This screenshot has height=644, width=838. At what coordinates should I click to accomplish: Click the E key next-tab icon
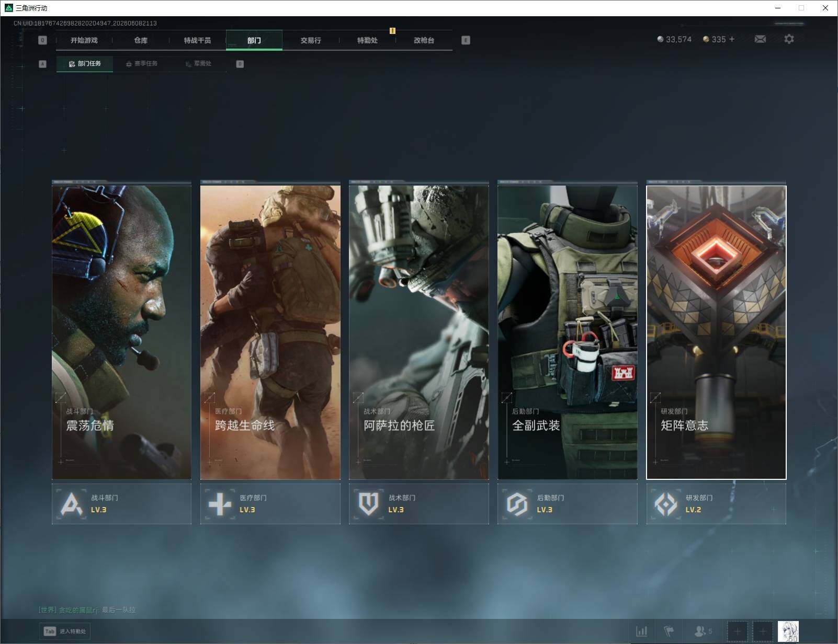pos(466,40)
